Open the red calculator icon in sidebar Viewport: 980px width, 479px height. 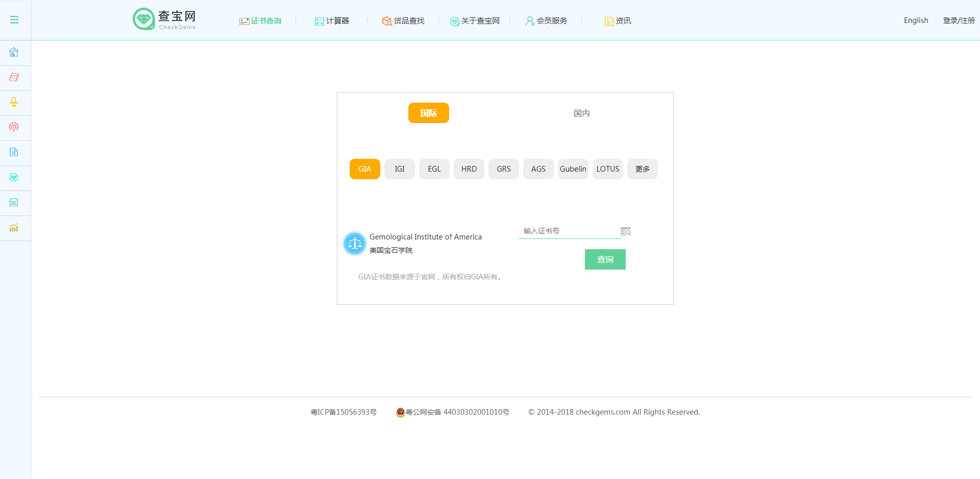14,78
